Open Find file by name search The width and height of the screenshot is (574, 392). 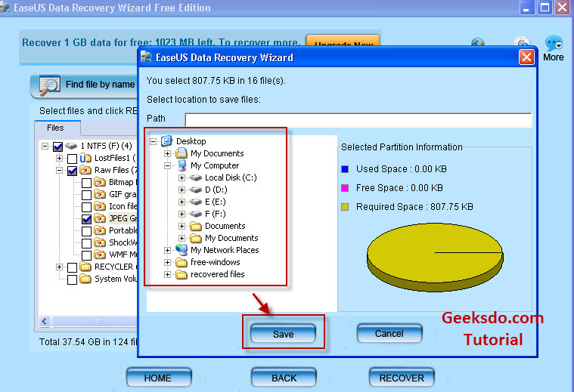point(84,85)
